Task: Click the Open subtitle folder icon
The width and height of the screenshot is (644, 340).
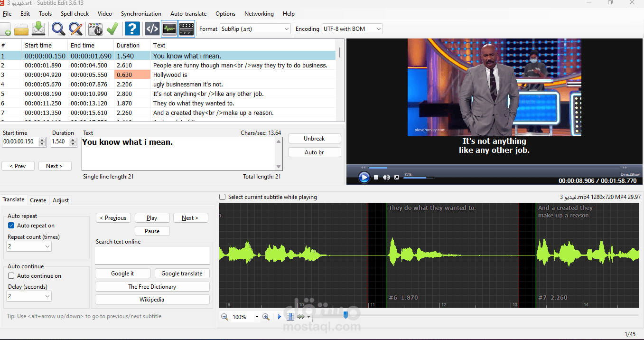Action: tap(21, 29)
